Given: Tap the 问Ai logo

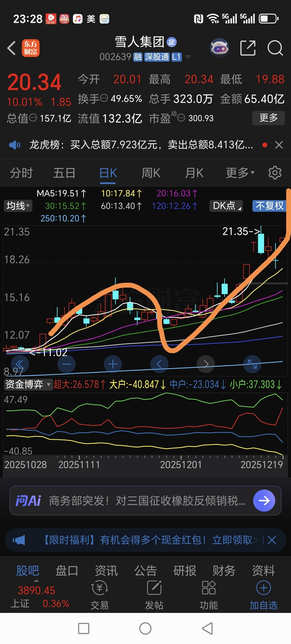Looking at the screenshot, I should click(x=28, y=501).
